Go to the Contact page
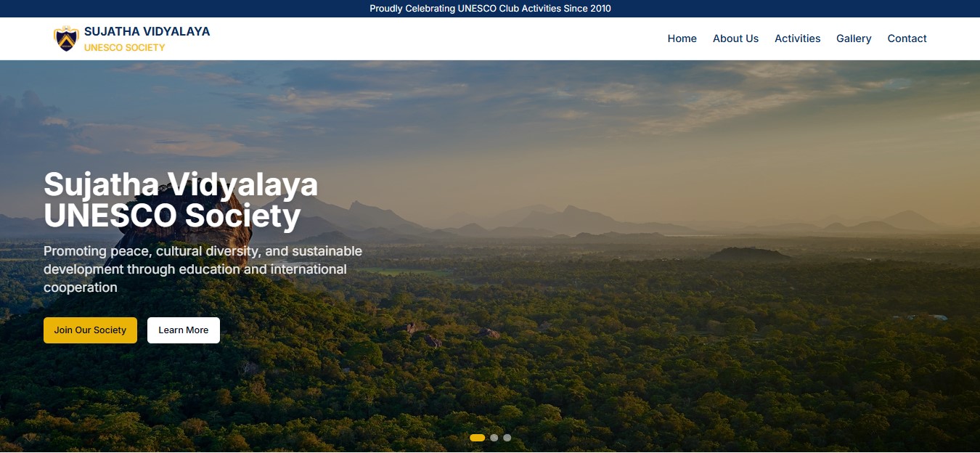 [907, 38]
